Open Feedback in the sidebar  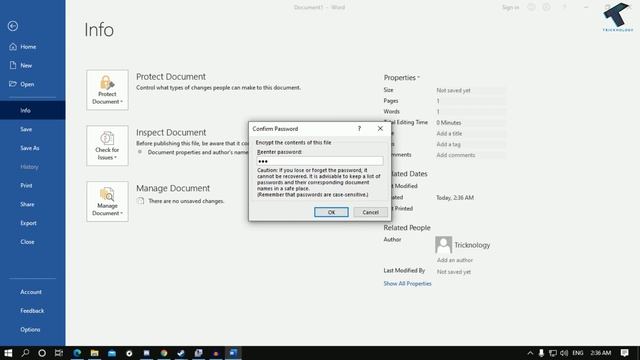coord(32,311)
